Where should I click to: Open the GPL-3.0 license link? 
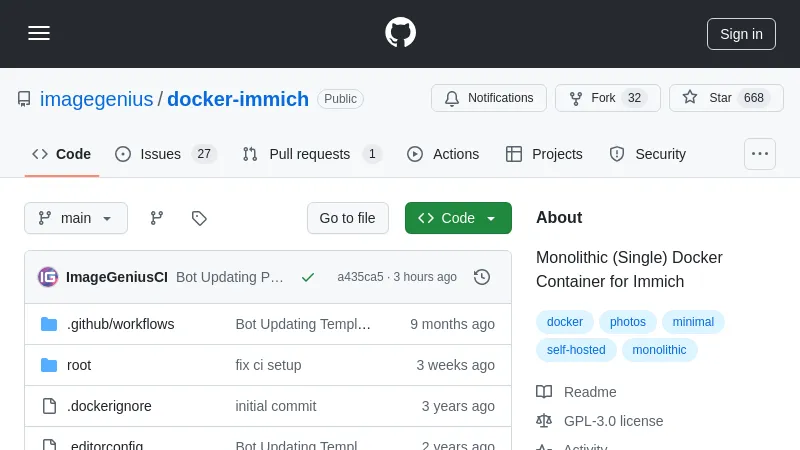[613, 421]
